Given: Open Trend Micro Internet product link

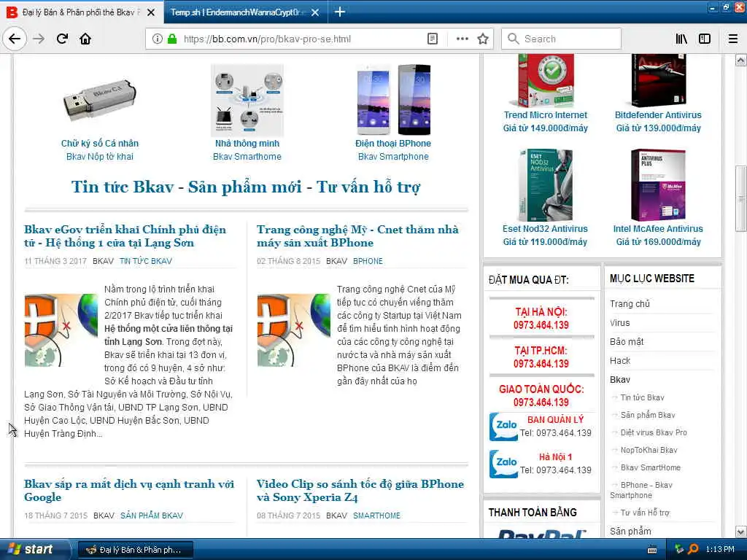Looking at the screenshot, I should pos(546,114).
